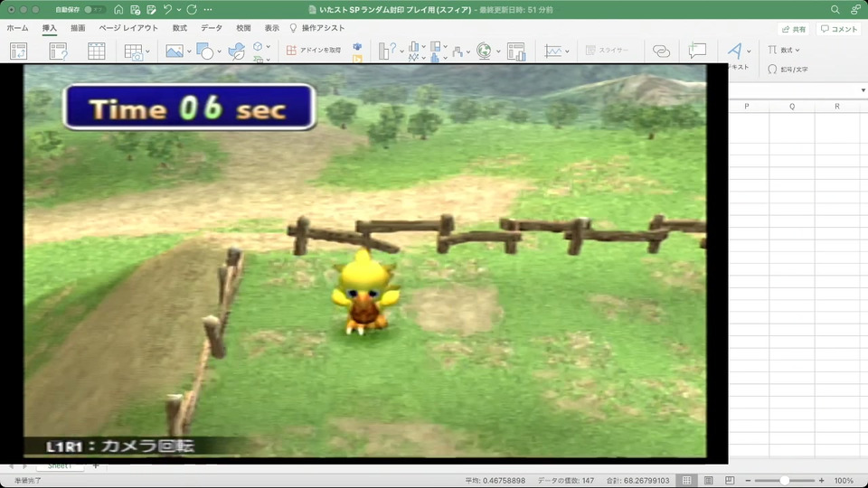Insert a PivotTable
The height and width of the screenshot is (488, 868).
(x=19, y=51)
